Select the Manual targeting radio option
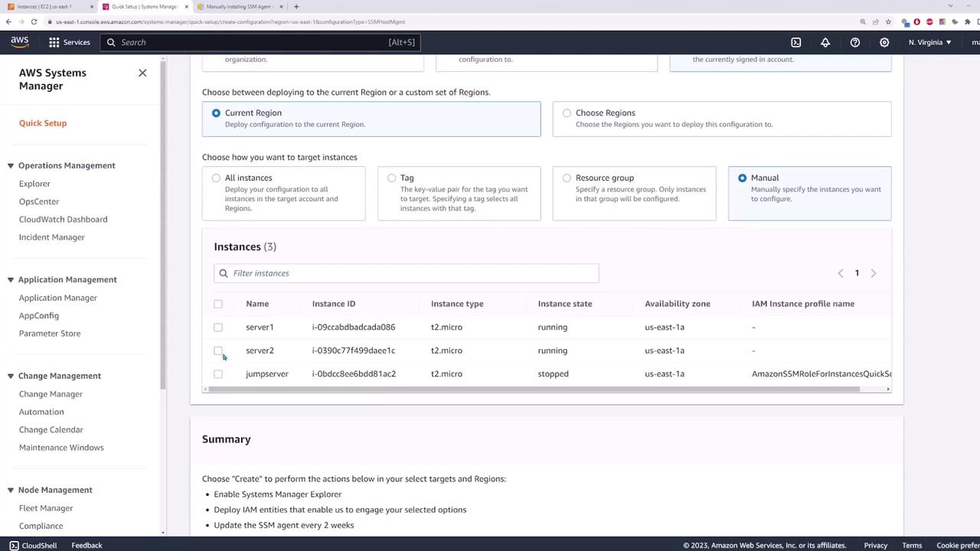Image resolution: width=980 pixels, height=551 pixels. tap(742, 178)
